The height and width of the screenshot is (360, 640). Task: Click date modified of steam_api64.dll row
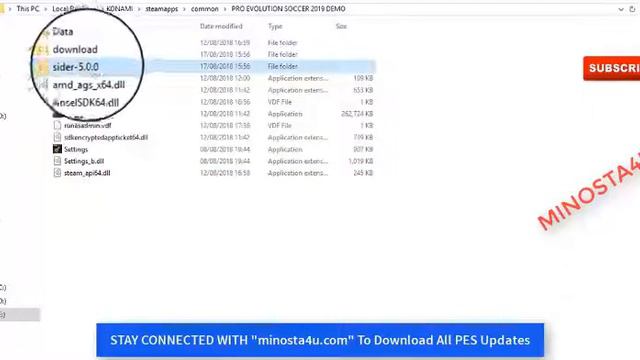pos(225,173)
